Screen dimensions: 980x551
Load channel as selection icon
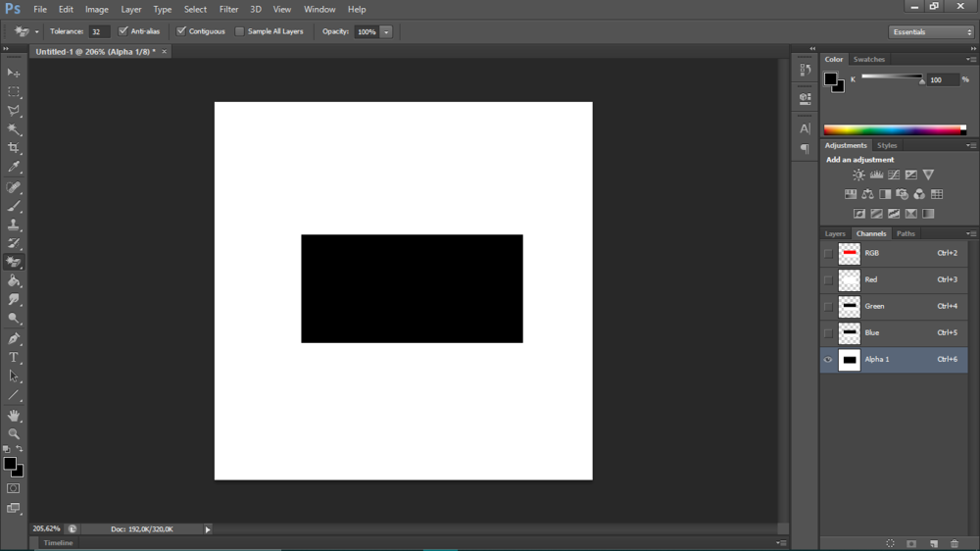(890, 543)
